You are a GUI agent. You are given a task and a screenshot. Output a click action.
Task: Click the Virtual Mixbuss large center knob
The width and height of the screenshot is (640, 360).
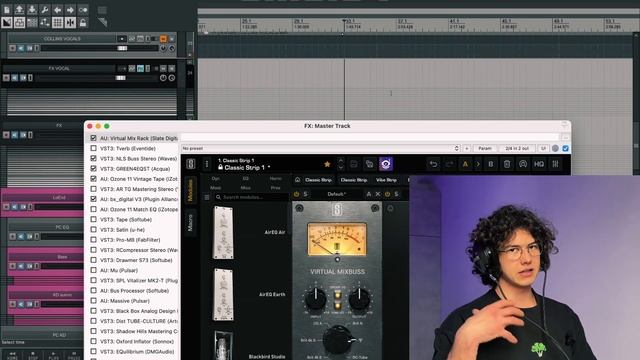click(337, 339)
